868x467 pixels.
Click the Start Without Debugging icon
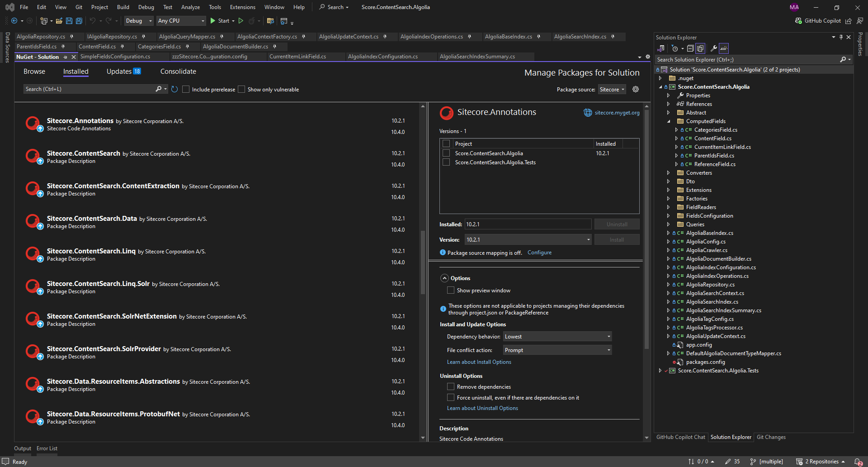241,21
